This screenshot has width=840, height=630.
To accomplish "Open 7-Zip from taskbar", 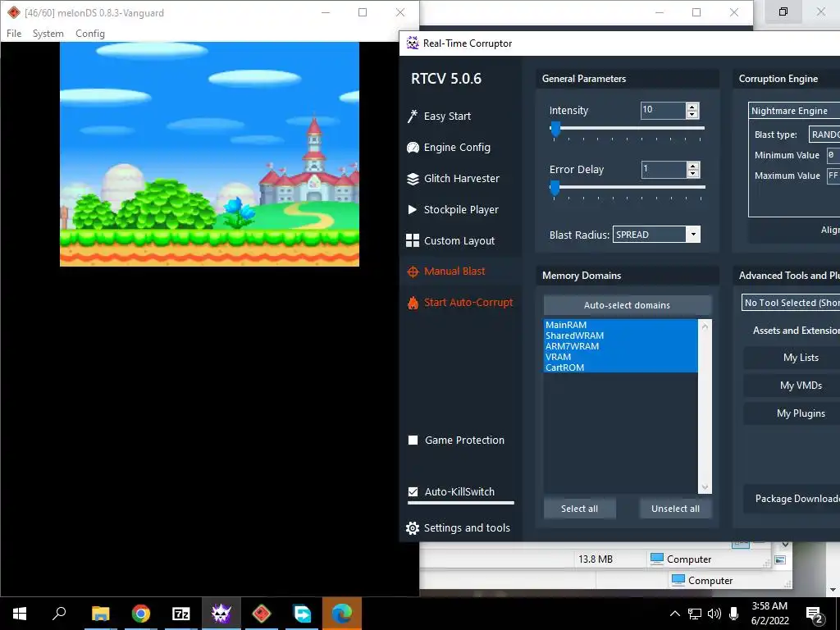I will pos(180,614).
